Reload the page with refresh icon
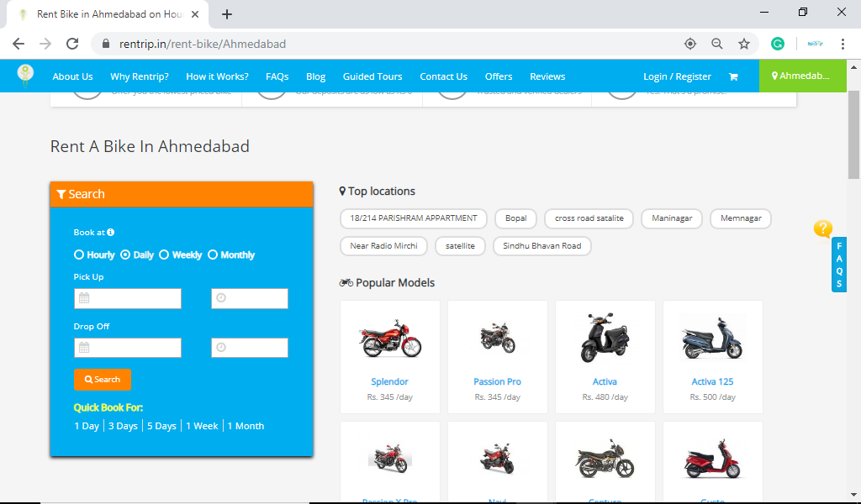861x504 pixels. (72, 44)
